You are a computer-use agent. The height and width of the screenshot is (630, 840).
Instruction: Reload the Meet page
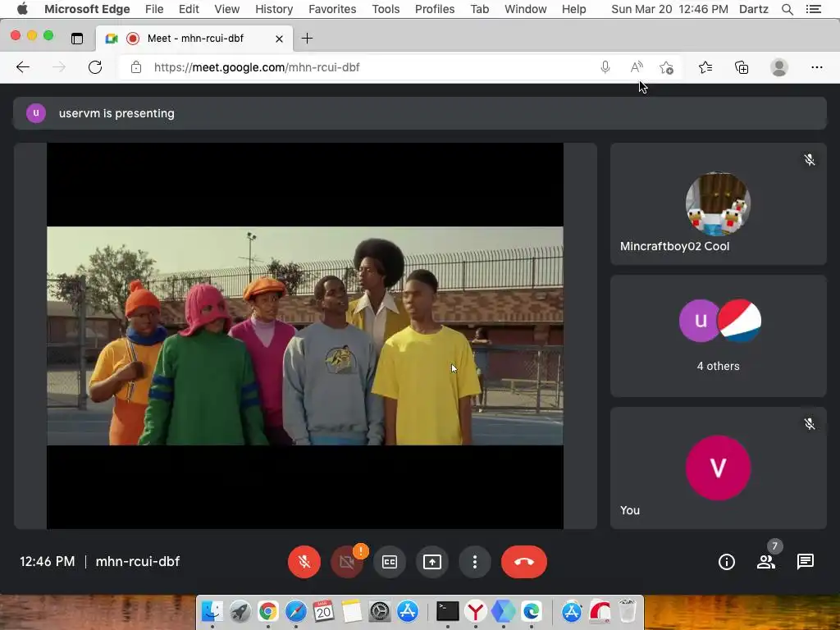pos(95,67)
